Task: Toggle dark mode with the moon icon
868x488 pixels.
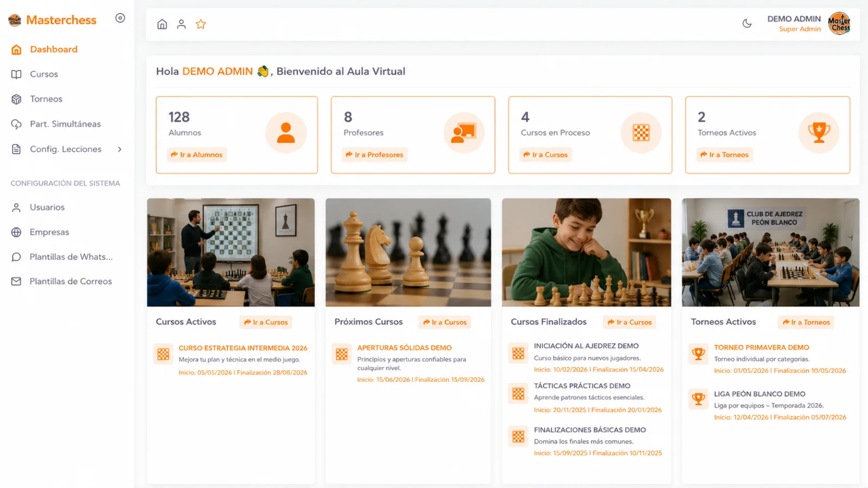Action: tap(747, 23)
